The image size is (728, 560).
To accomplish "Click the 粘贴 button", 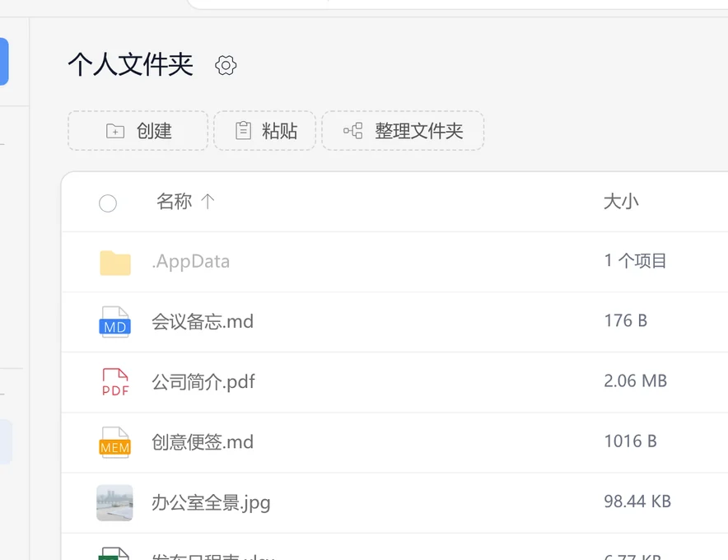I will click(x=264, y=130).
